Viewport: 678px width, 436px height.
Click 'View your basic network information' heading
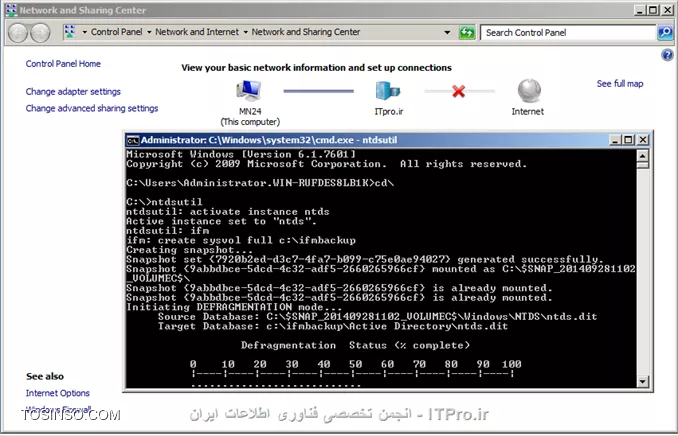[317, 67]
